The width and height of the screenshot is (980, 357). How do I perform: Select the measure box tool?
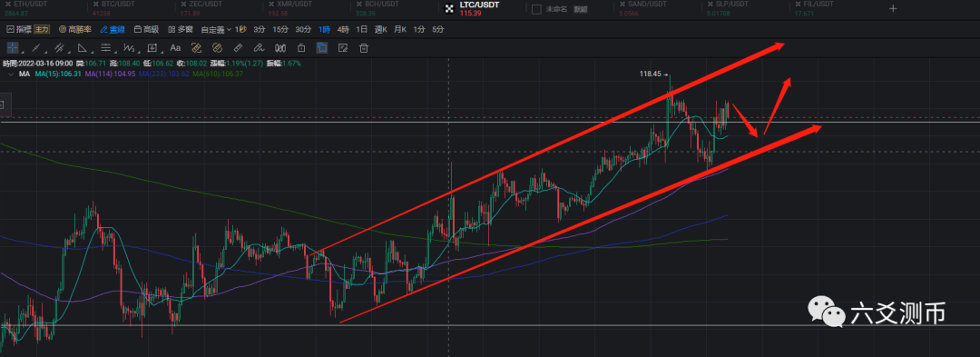coord(152,47)
